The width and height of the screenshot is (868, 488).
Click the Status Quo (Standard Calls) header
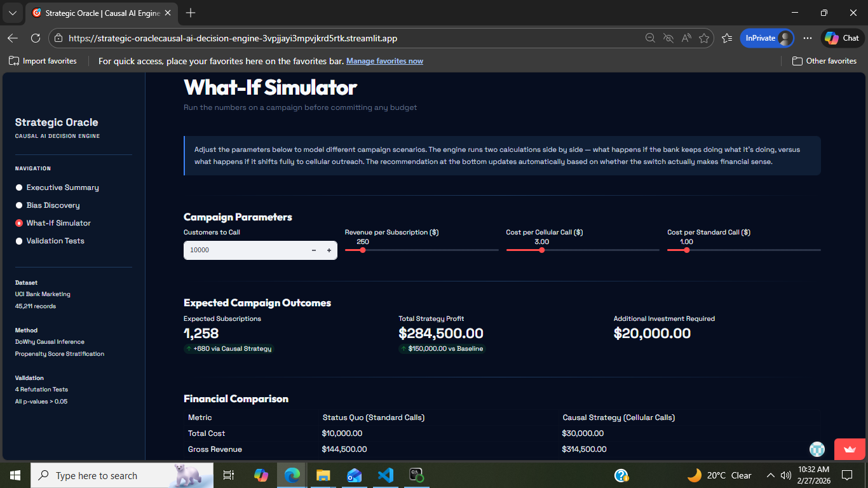point(374,417)
